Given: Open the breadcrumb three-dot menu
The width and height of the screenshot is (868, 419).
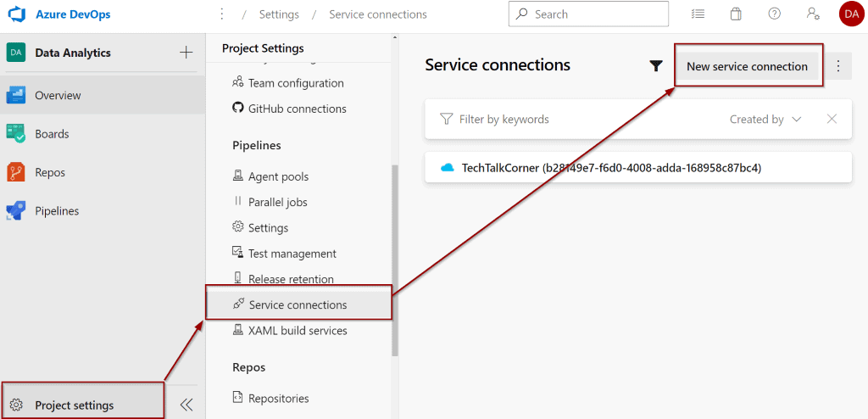Looking at the screenshot, I should pos(221,14).
